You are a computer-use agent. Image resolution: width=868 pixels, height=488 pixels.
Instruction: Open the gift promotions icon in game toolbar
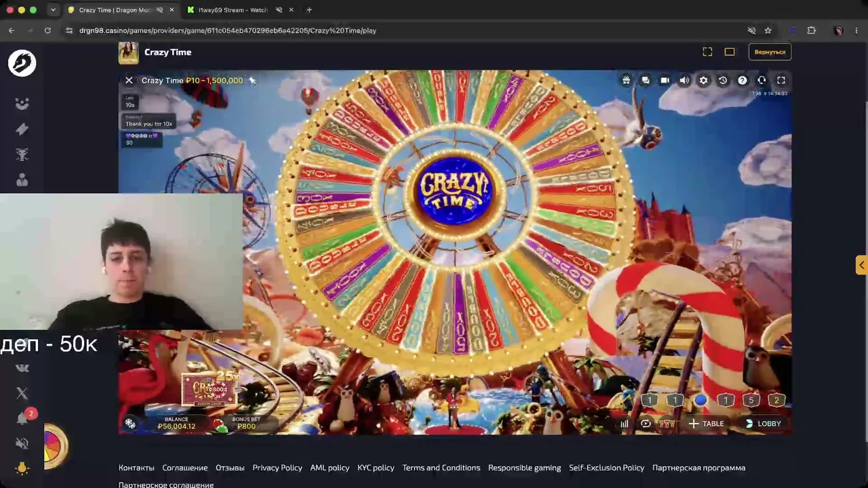pyautogui.click(x=626, y=81)
